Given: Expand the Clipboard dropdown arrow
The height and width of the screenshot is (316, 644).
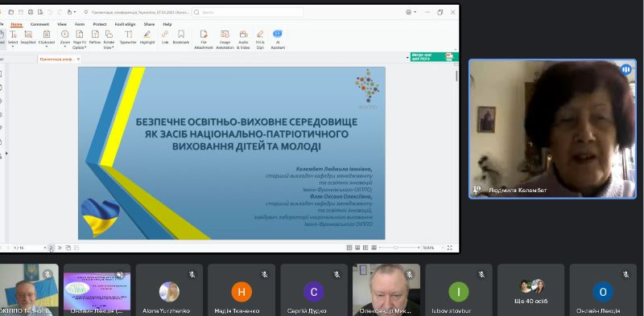Looking at the screenshot, I should (47, 47).
